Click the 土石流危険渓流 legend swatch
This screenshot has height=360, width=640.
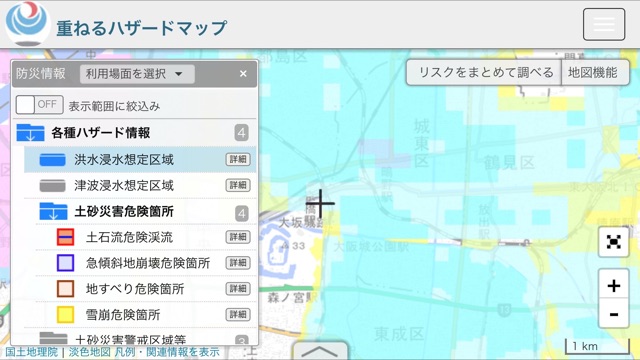tap(65, 237)
